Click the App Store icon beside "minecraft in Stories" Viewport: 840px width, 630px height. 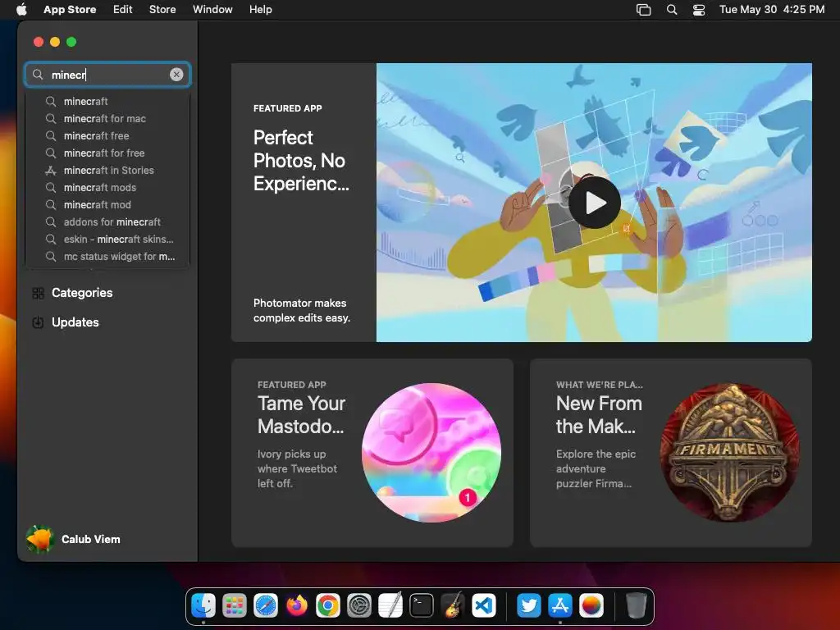[x=51, y=171]
